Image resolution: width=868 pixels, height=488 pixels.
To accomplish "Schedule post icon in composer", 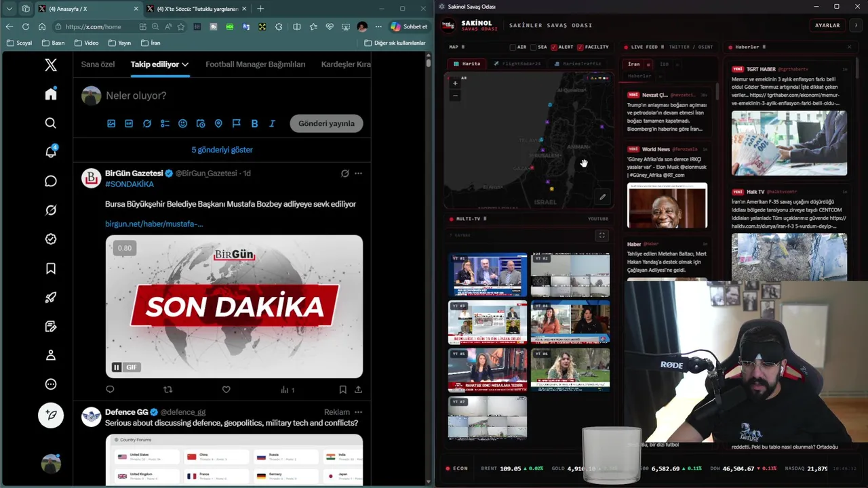I will click(x=201, y=123).
